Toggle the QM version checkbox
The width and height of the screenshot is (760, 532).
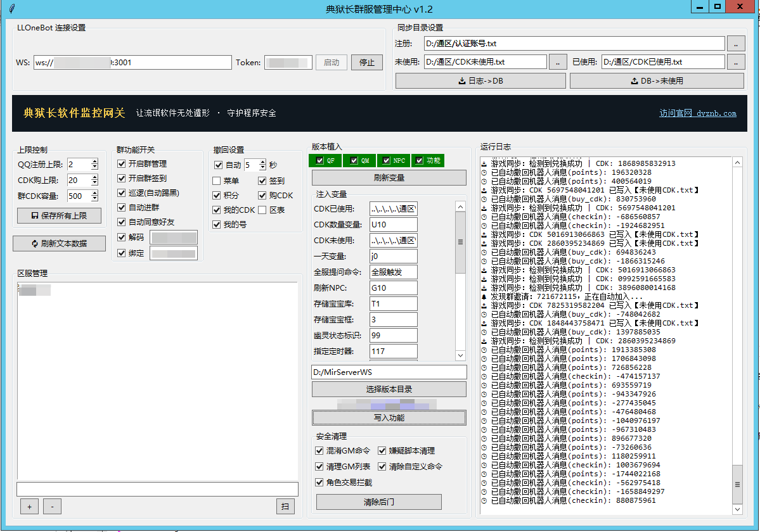point(354,160)
